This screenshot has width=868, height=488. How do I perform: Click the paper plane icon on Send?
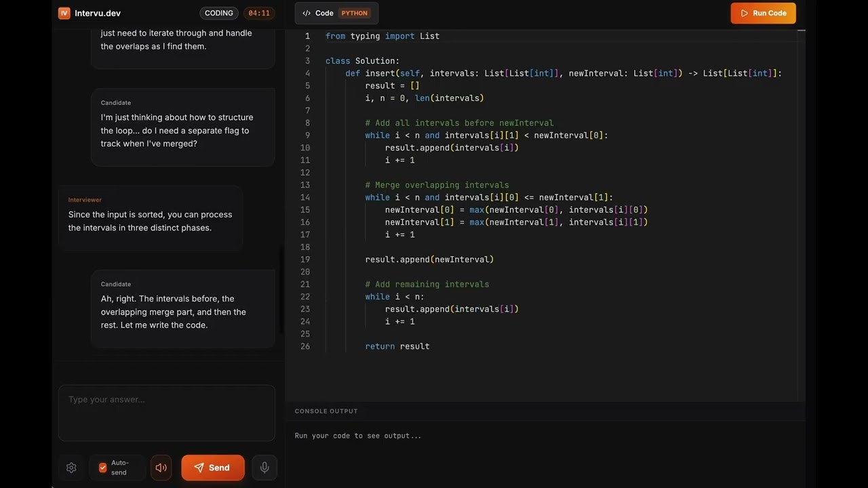click(199, 467)
